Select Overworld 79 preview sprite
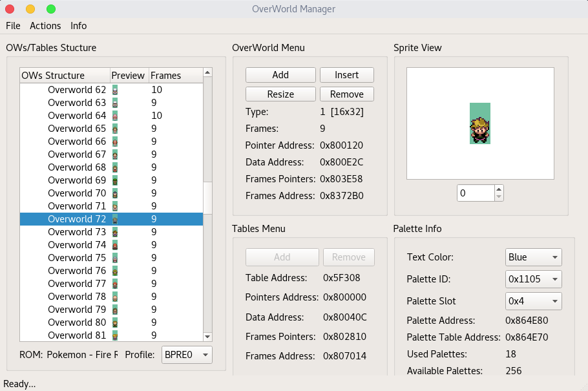Screen dimensions: 588x391 pyautogui.click(x=115, y=309)
